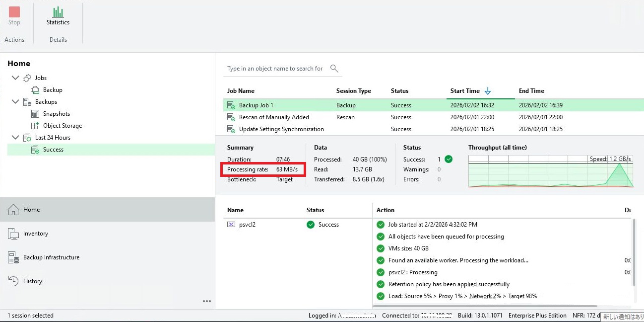The width and height of the screenshot is (644, 322).
Task: Select Backup under Jobs tree
Action: click(52, 90)
